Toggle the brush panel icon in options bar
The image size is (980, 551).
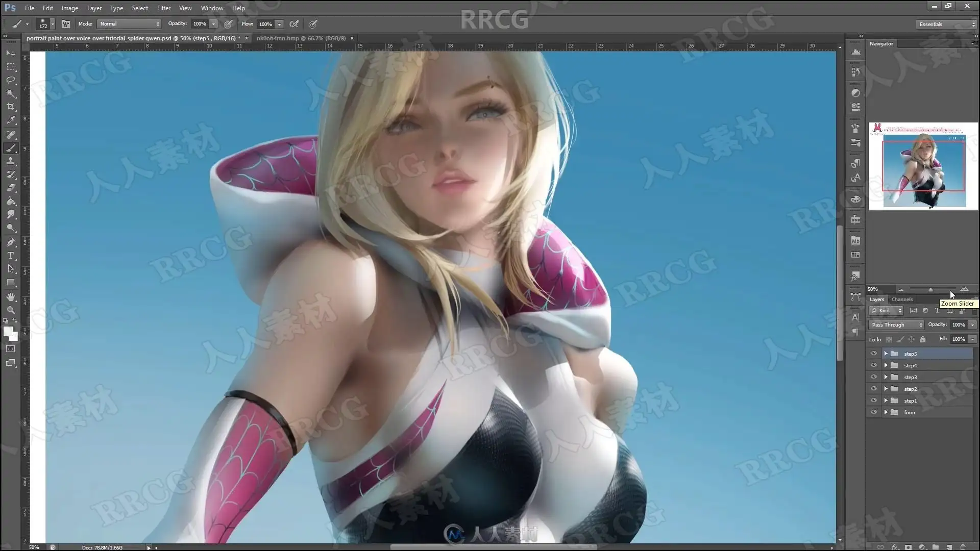click(66, 24)
